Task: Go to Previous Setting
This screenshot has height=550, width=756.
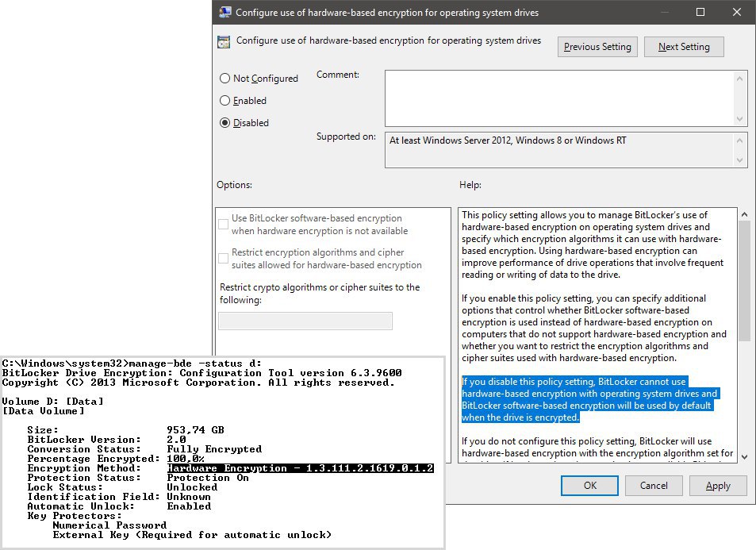Action: (x=597, y=47)
